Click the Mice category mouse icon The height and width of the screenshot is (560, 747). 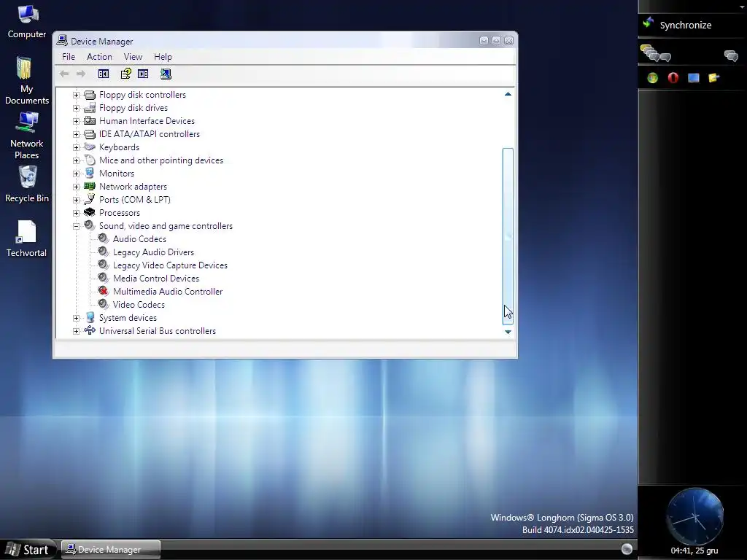coord(90,160)
